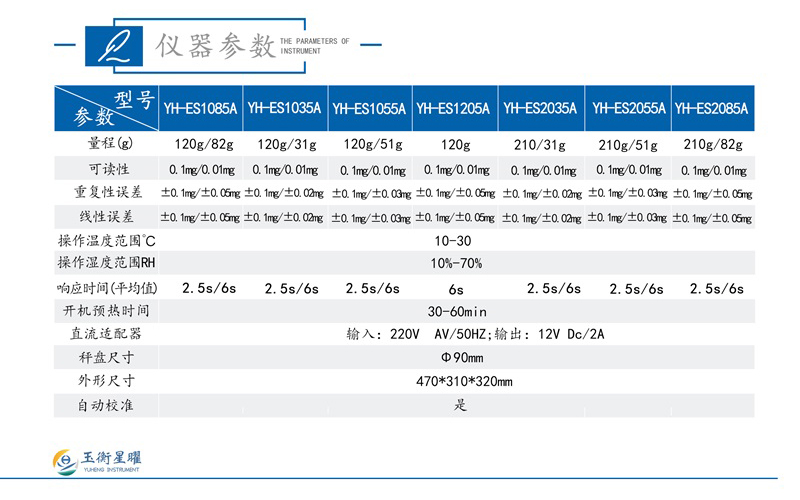Select the YH-ES1205A column header
800x500 pixels.
(454, 108)
